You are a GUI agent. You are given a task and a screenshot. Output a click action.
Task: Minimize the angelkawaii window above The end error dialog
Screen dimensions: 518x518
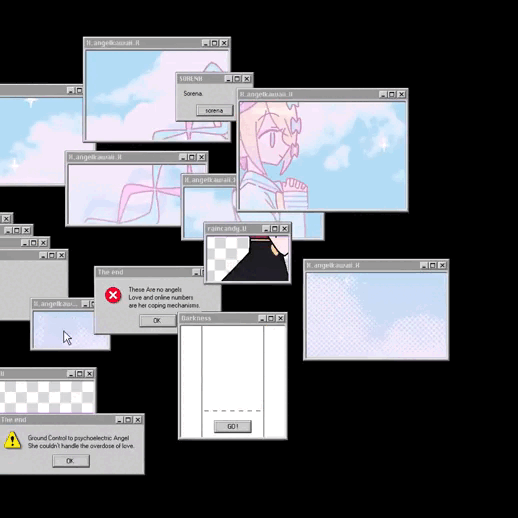(183, 157)
